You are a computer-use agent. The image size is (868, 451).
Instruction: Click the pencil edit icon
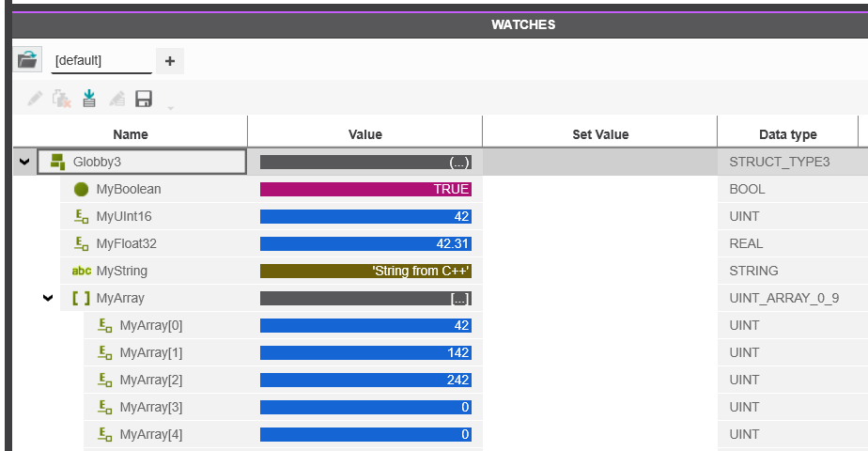[x=35, y=99]
